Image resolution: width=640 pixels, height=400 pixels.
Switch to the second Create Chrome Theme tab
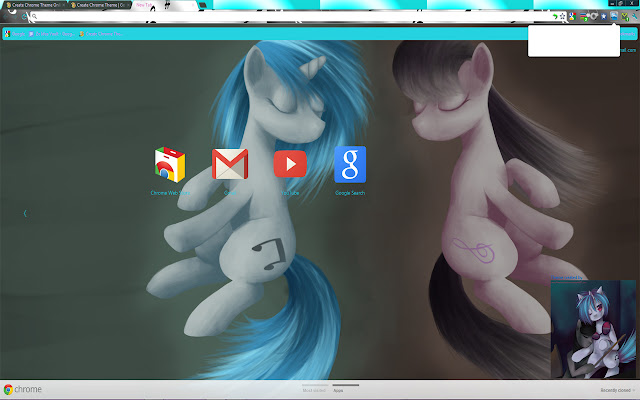click(x=100, y=5)
